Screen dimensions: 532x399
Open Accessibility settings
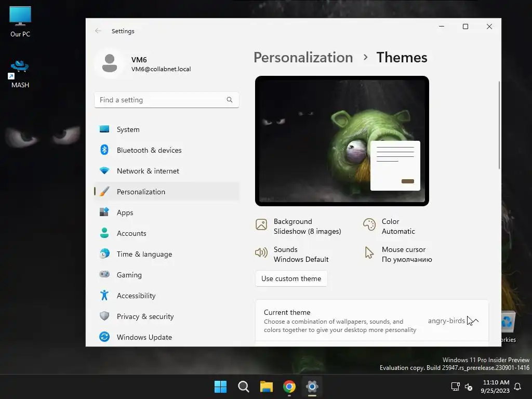(166, 296)
